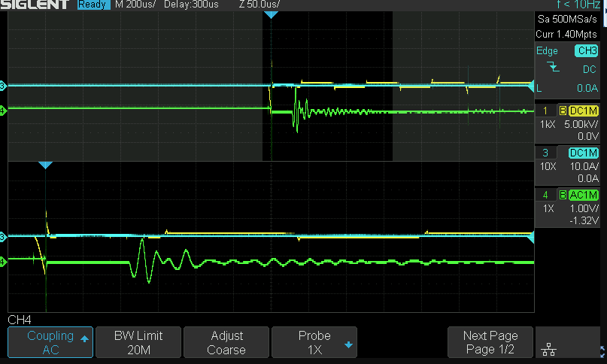Image resolution: width=607 pixels, height=364 pixels.
Task: Click channel 4 scale 1.00V/ value
Action: click(584, 209)
